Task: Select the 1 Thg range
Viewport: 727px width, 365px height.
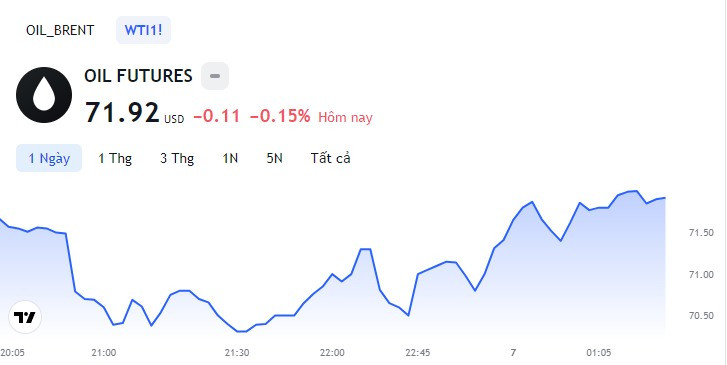Action: point(115,158)
